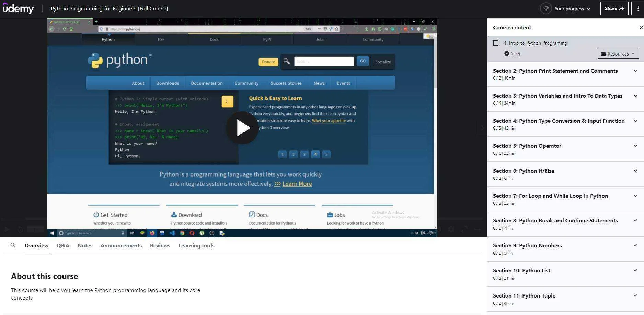This screenshot has width=644, height=315.
Task: Switch to the Overview tab
Action: (x=36, y=245)
